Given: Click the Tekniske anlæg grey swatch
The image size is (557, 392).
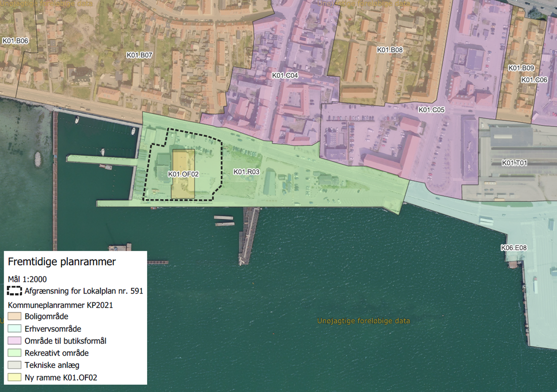Looking at the screenshot, I should (15, 365).
